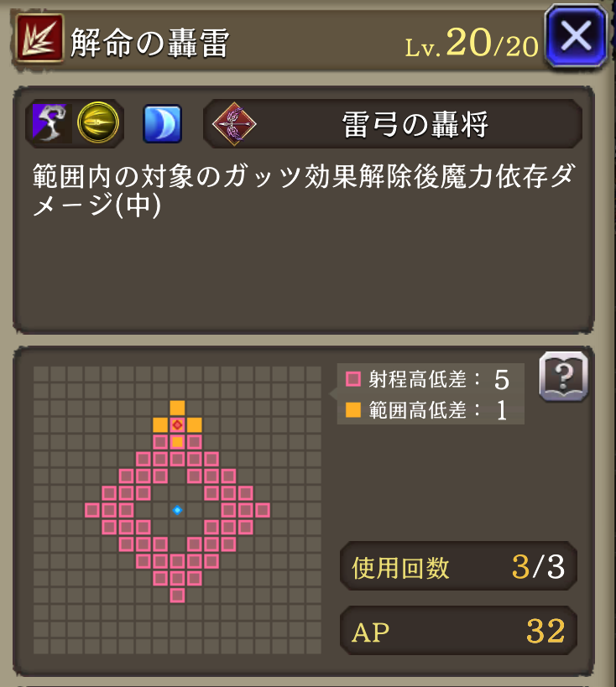Tap the leftmost pink range tile
Viewport: 616px width, 687px height.
pos(92,510)
